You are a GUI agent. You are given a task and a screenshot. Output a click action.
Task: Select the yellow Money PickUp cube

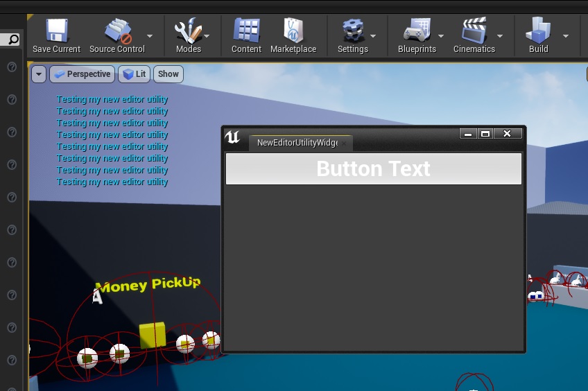153,336
